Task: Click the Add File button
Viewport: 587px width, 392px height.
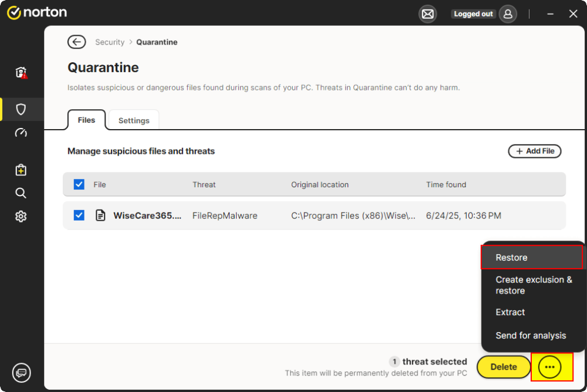Action: (535, 151)
